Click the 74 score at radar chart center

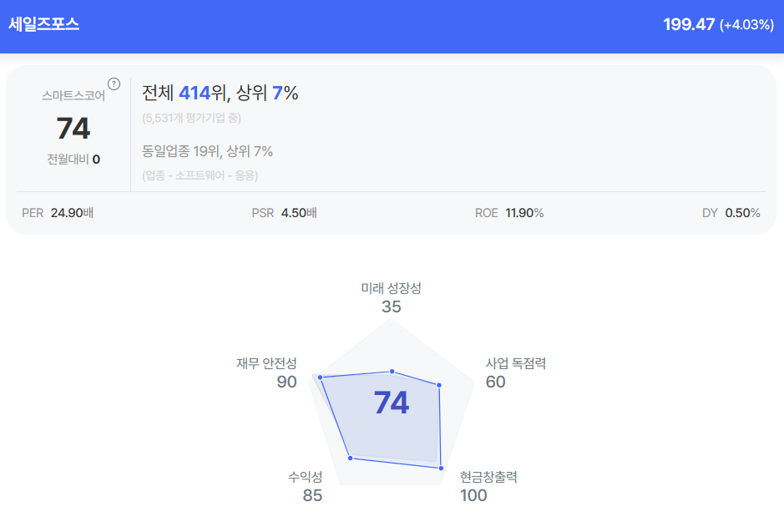tap(392, 403)
